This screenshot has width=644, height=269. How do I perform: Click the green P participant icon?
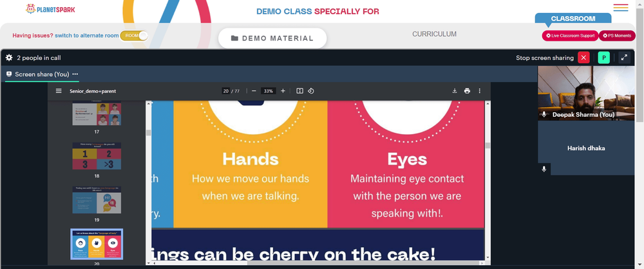(x=604, y=57)
